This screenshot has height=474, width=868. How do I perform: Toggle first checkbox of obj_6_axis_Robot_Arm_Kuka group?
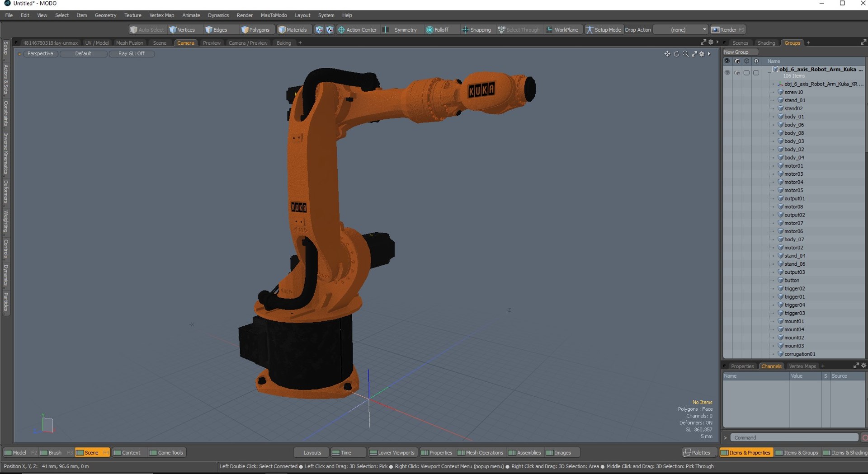pyautogui.click(x=746, y=73)
